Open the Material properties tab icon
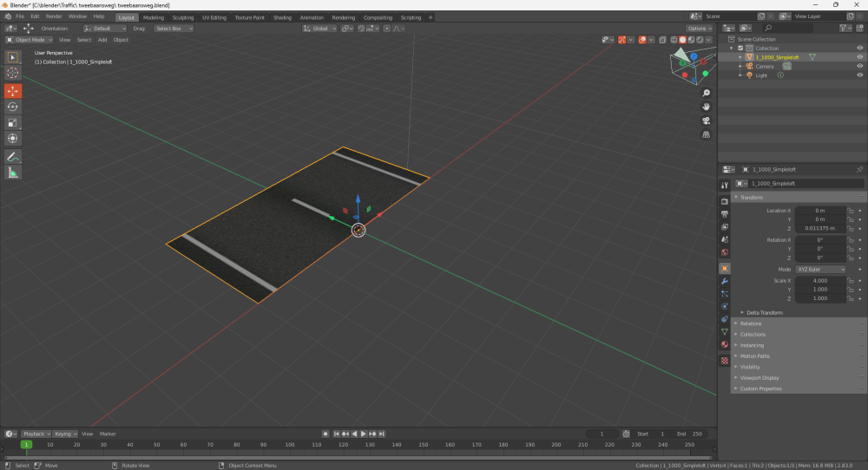This screenshot has height=470, width=868. tap(725, 344)
